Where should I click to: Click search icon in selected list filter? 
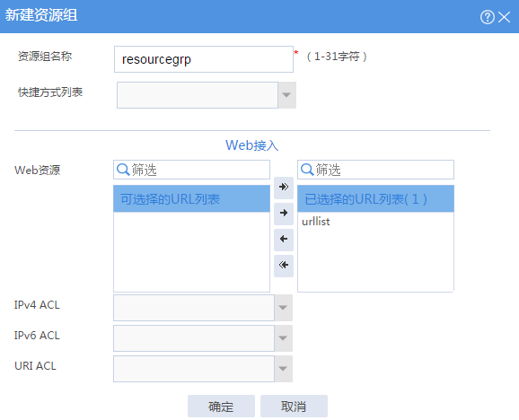pos(307,170)
